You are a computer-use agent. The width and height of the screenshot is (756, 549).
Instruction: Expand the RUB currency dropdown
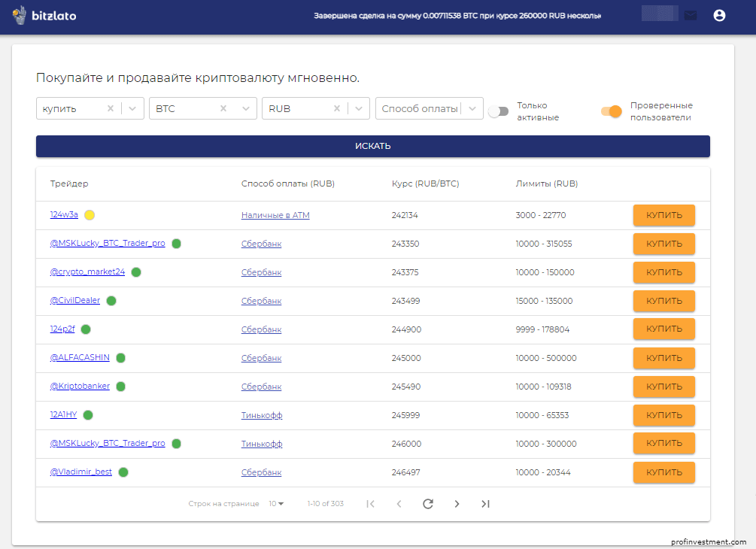point(359,108)
